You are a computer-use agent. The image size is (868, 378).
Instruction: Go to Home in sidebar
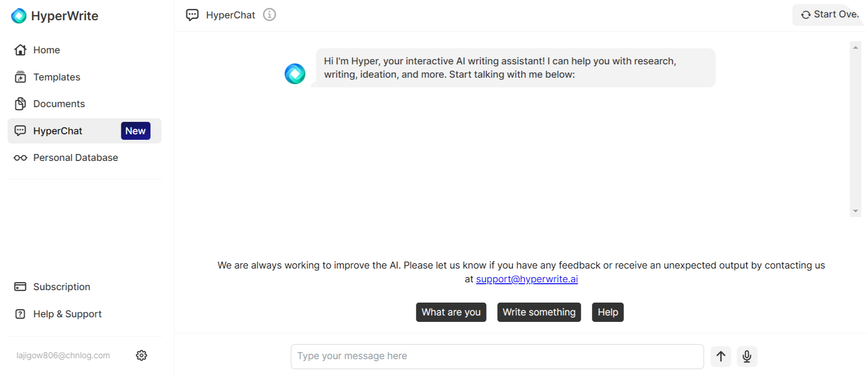[x=46, y=50]
